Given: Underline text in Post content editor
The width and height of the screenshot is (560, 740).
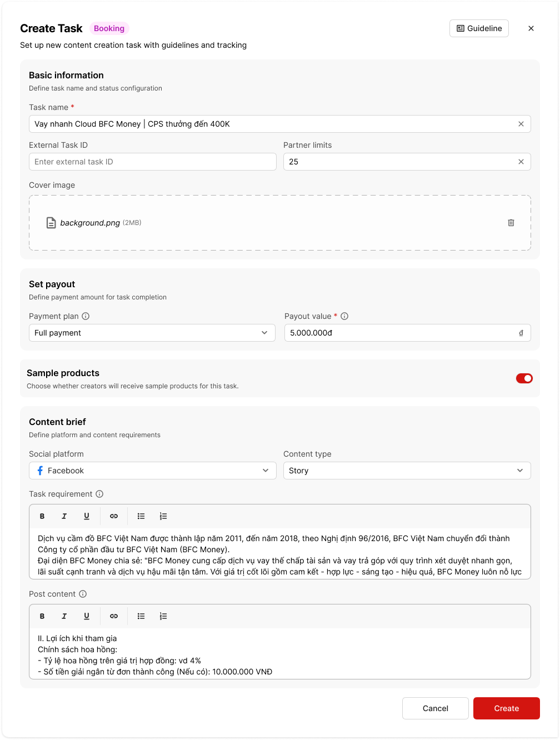Looking at the screenshot, I should coord(87,616).
